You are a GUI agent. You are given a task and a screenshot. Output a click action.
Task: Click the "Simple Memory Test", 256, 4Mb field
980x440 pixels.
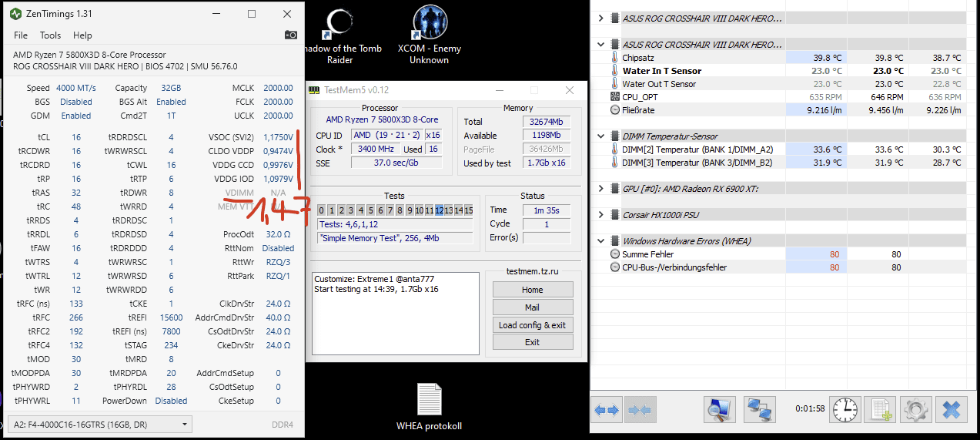tap(394, 238)
